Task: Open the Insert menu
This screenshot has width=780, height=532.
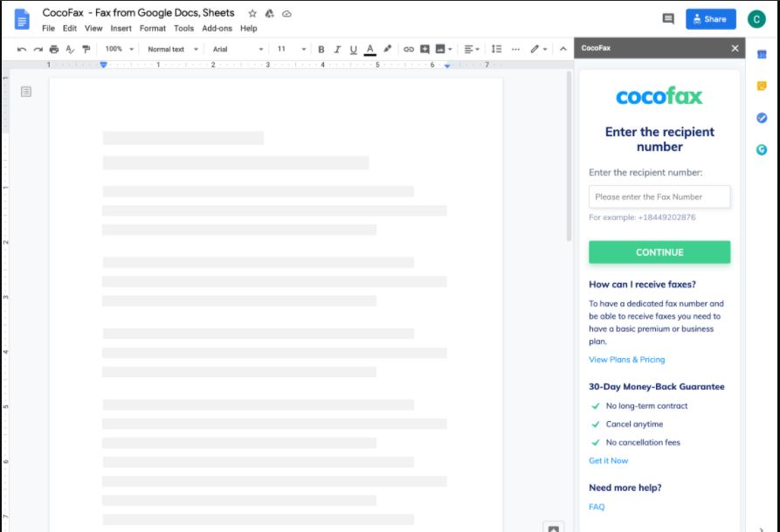Action: click(x=121, y=28)
